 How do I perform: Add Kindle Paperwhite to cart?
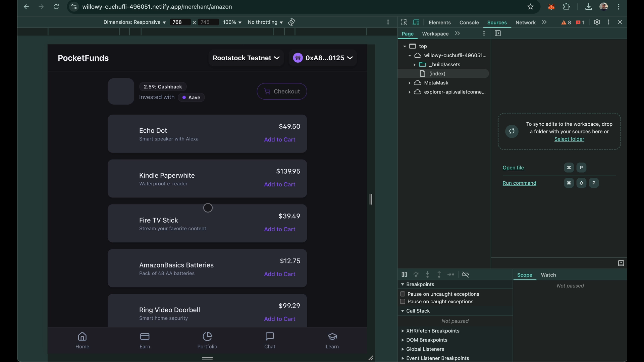pyautogui.click(x=280, y=185)
